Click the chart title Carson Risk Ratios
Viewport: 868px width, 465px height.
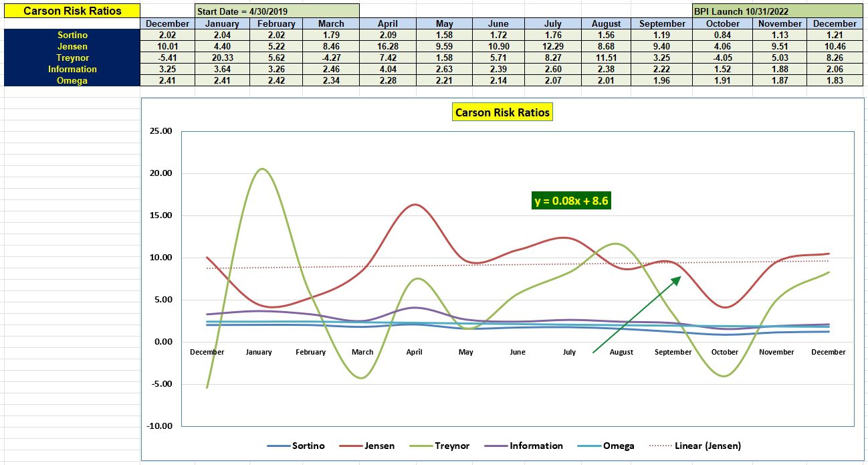coord(502,112)
